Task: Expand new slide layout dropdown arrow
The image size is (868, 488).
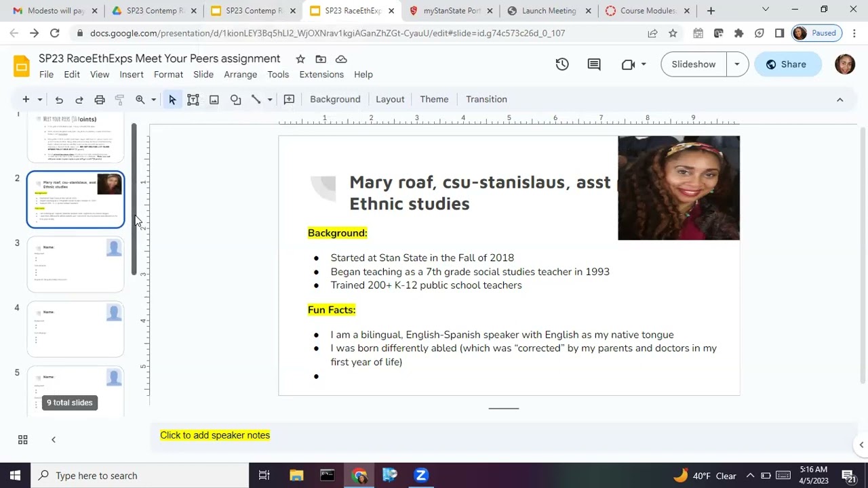Action: click(x=40, y=100)
